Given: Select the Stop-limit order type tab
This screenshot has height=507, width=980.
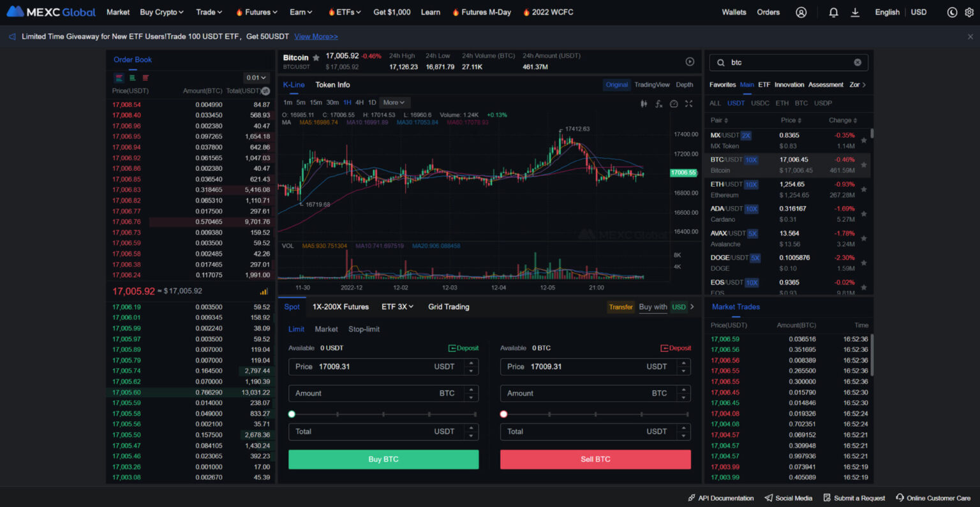Looking at the screenshot, I should coord(364,329).
